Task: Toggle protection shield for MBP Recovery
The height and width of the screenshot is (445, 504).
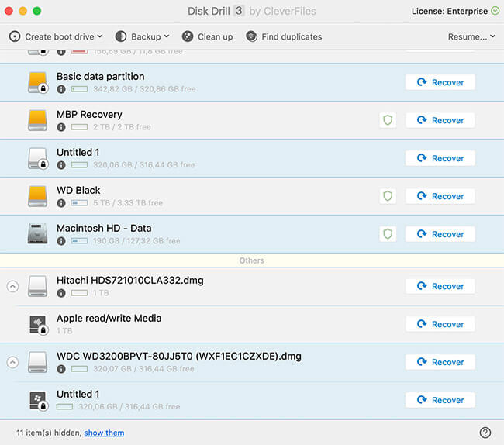Action: tap(388, 120)
